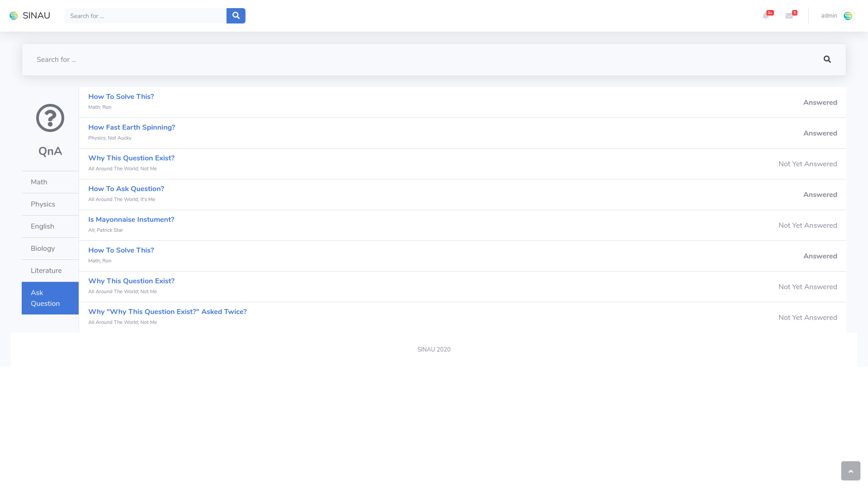Click the SINAU logo icon
This screenshot has width=868, height=488.
(14, 16)
